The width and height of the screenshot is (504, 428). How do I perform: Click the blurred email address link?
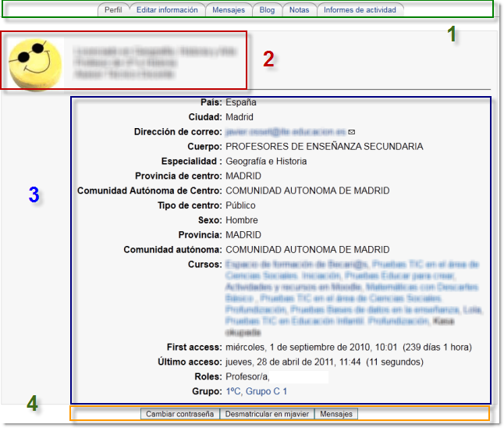pyautogui.click(x=285, y=132)
